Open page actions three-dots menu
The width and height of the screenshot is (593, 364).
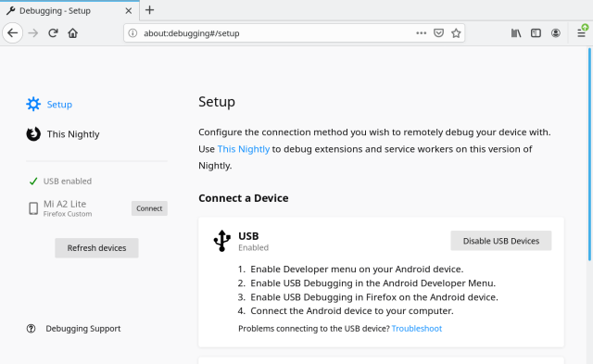pyautogui.click(x=421, y=33)
